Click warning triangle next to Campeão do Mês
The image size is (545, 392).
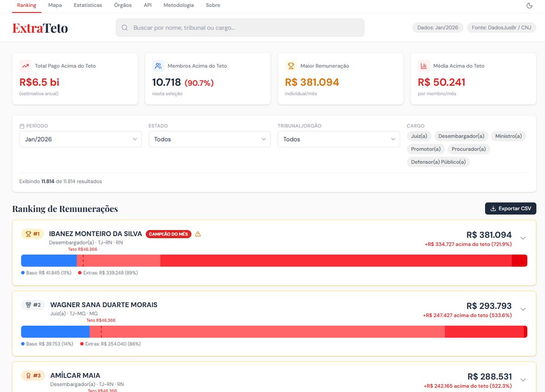pyautogui.click(x=198, y=234)
